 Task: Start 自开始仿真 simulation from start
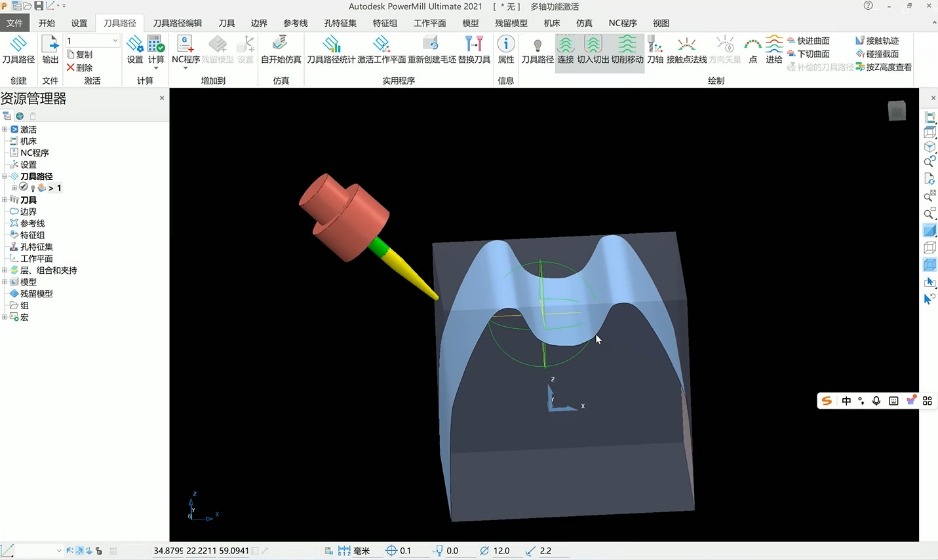click(x=281, y=50)
